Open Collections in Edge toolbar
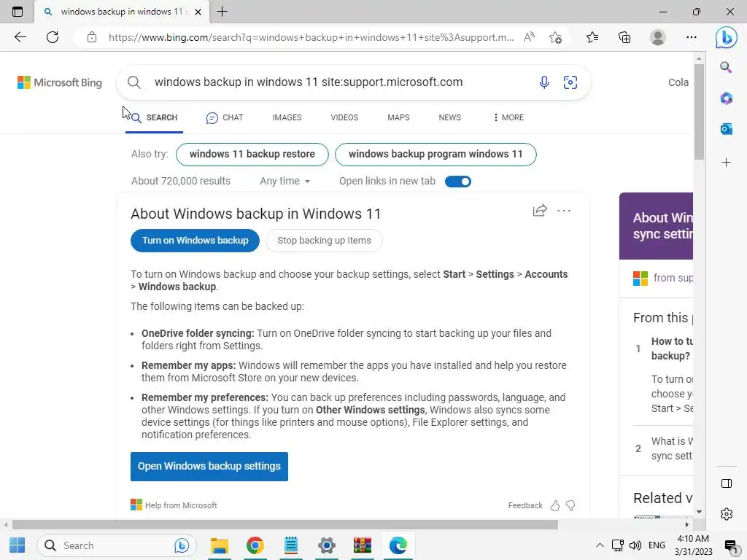The height and width of the screenshot is (560, 747). point(624,37)
